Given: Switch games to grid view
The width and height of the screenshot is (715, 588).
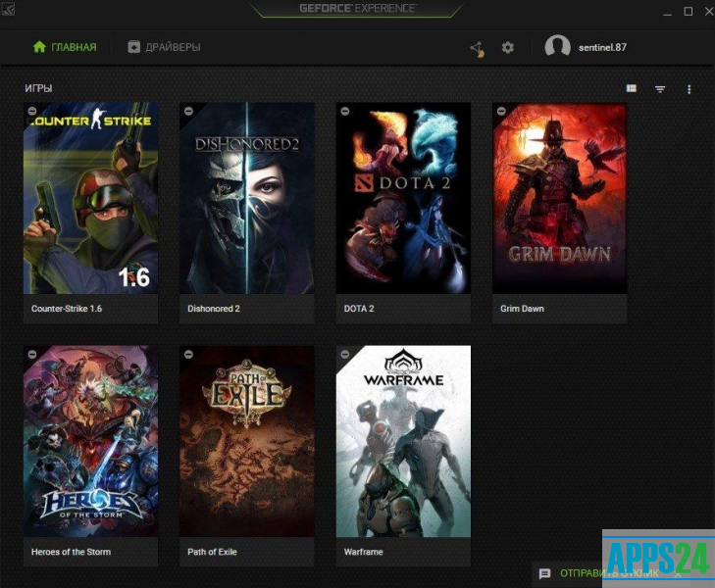Looking at the screenshot, I should [632, 89].
